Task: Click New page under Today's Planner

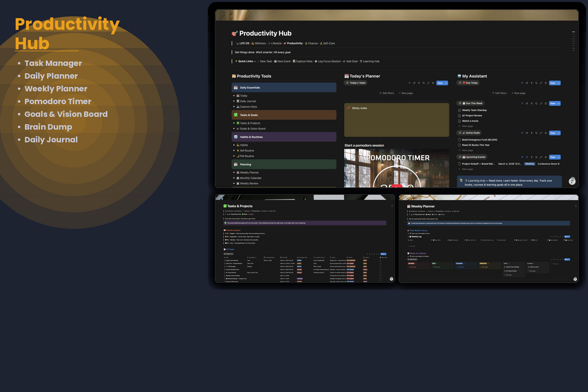Action: pyautogui.click(x=406, y=93)
